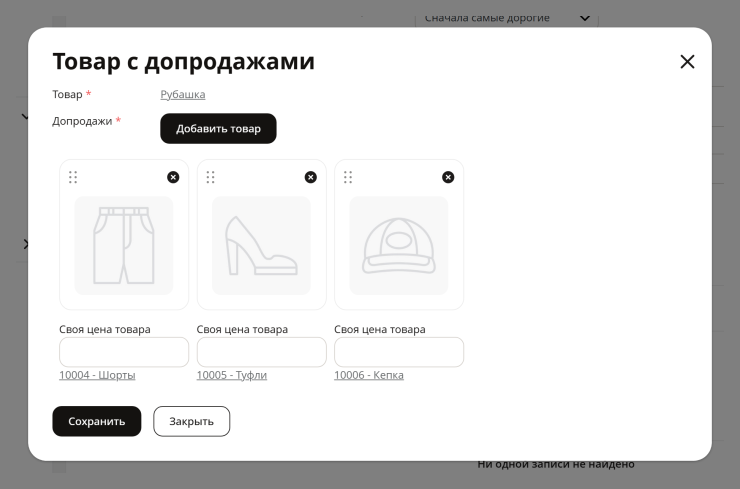This screenshot has width=740, height=489.
Task: Select the high-heel shoe thumbnail
Action: pyautogui.click(x=261, y=245)
